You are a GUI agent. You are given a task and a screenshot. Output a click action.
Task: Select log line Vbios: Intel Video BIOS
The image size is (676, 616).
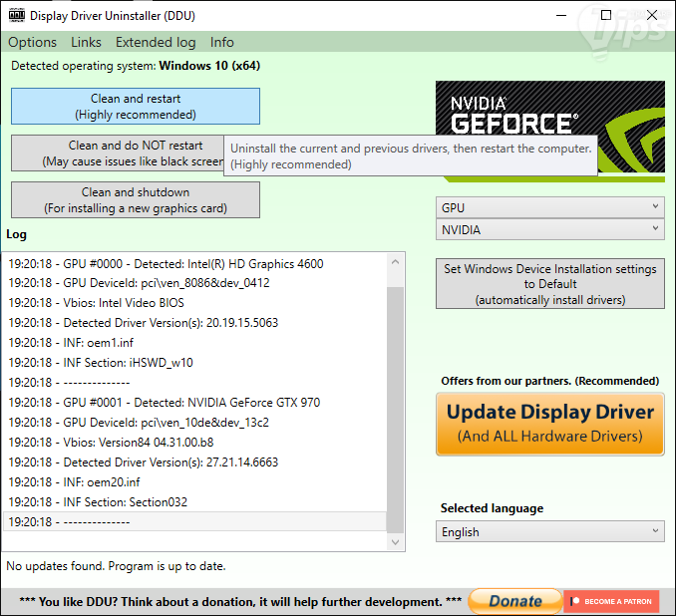194,303
